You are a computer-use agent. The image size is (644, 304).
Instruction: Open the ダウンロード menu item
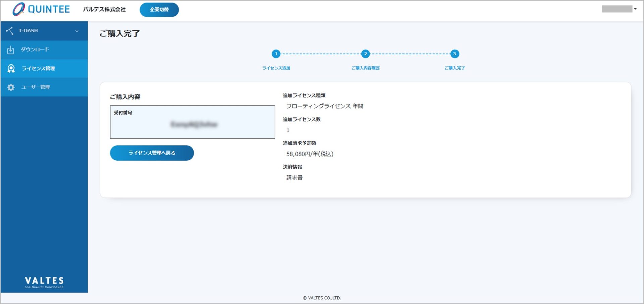click(35, 50)
